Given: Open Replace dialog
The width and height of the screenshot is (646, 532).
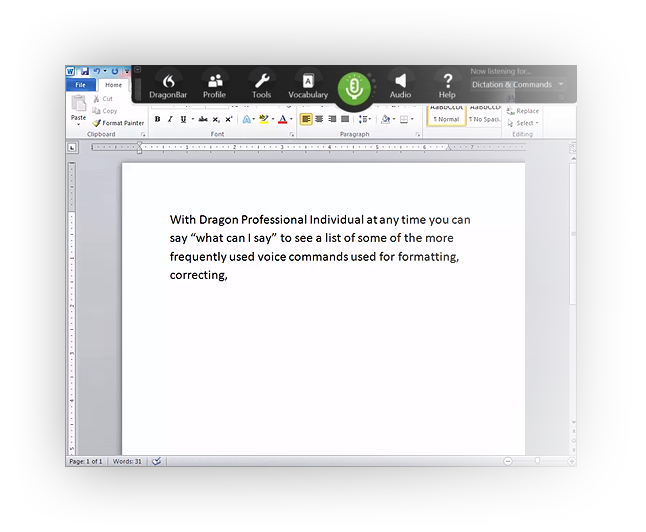Looking at the screenshot, I should [522, 111].
